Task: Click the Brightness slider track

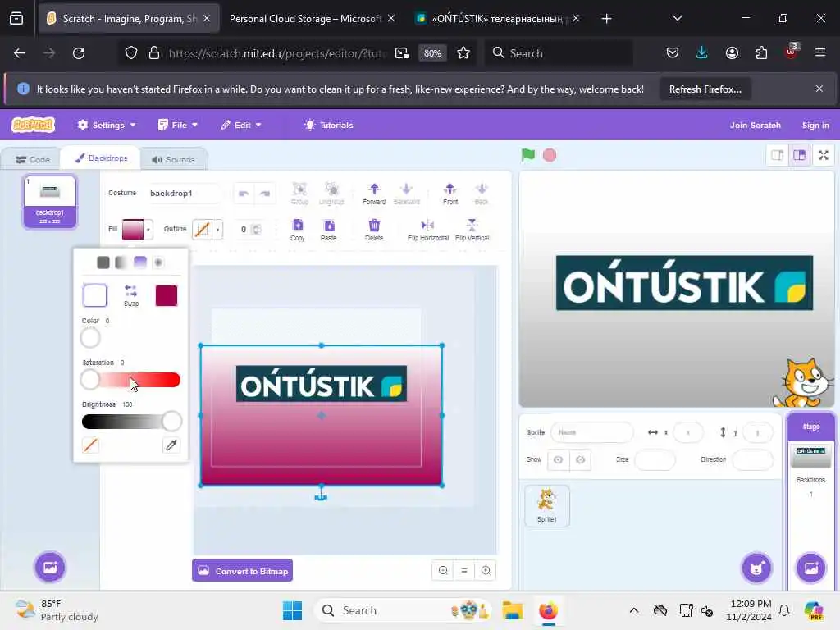Action: tap(131, 422)
